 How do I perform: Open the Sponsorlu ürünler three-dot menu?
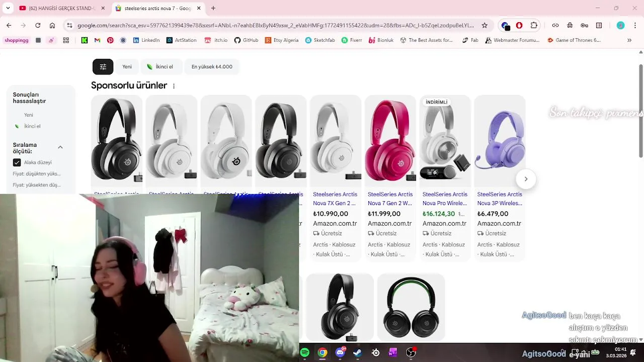[x=174, y=86]
